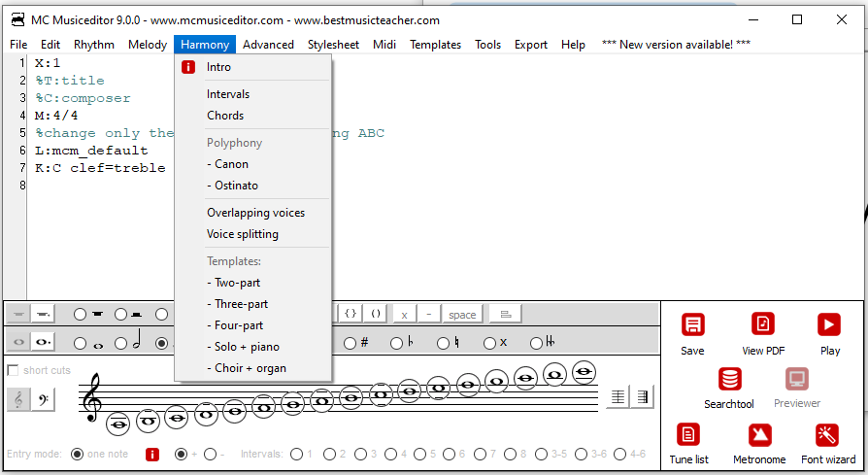Select interval radio 3-5
Viewport: 868px width, 475px height.
[542, 454]
